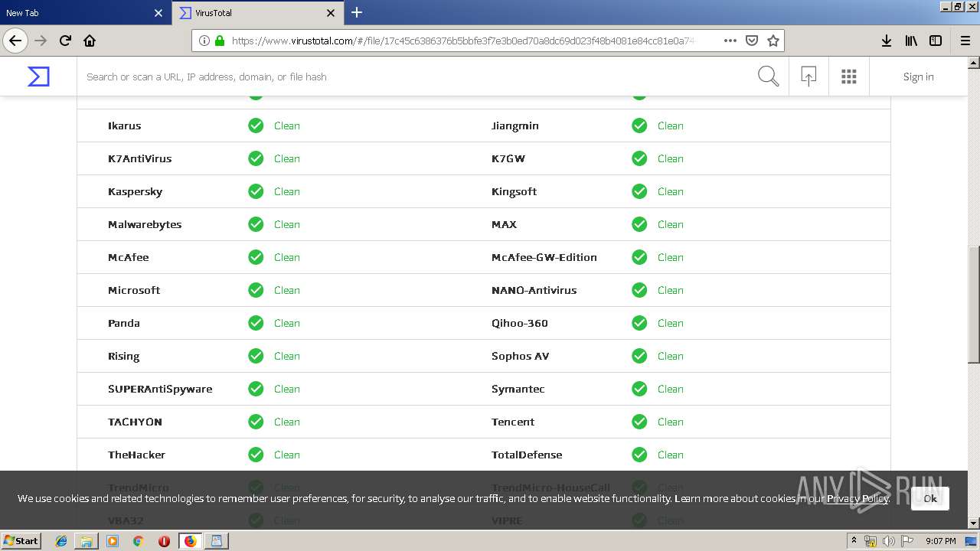Click the Sign in link
Screen dimensions: 980x551
pyautogui.click(x=918, y=77)
